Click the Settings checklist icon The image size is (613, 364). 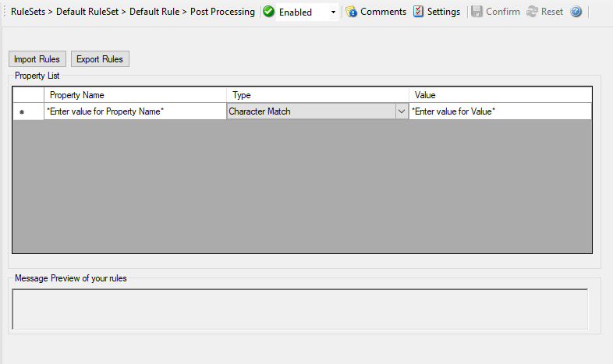coord(419,12)
